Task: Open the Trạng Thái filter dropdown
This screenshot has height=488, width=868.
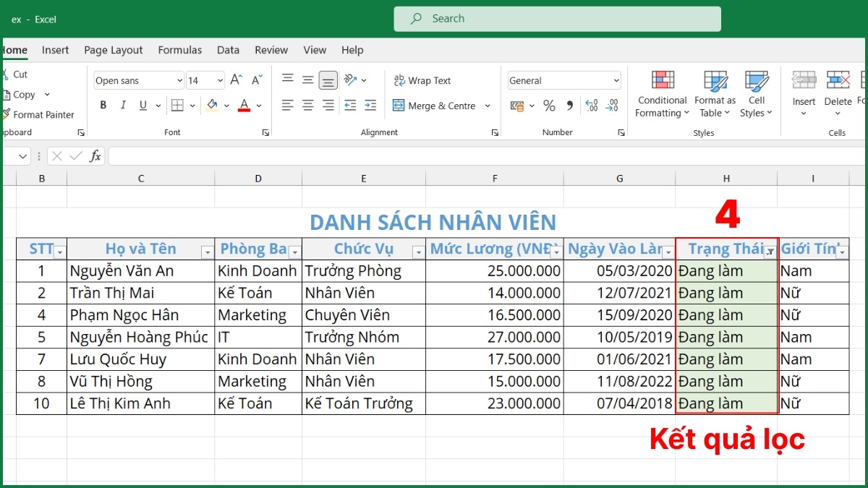Action: pos(770,252)
